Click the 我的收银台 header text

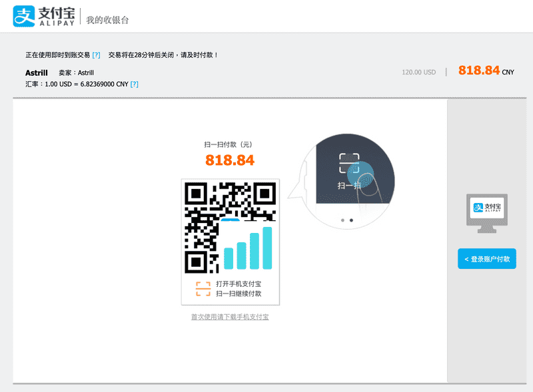pos(107,20)
